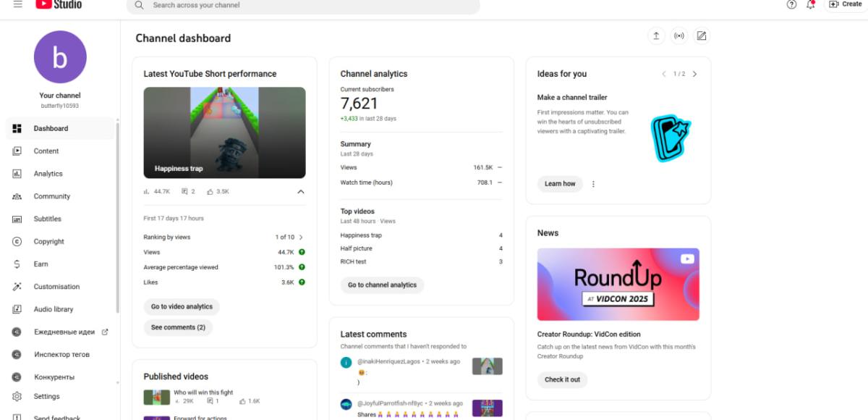Click the Create button in header

[845, 4]
